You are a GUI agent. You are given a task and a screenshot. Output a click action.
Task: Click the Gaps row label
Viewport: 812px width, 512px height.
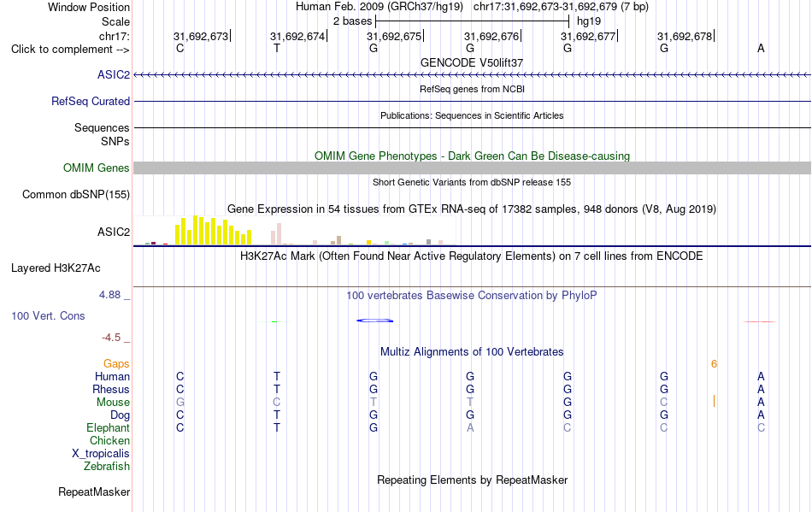[116, 364]
